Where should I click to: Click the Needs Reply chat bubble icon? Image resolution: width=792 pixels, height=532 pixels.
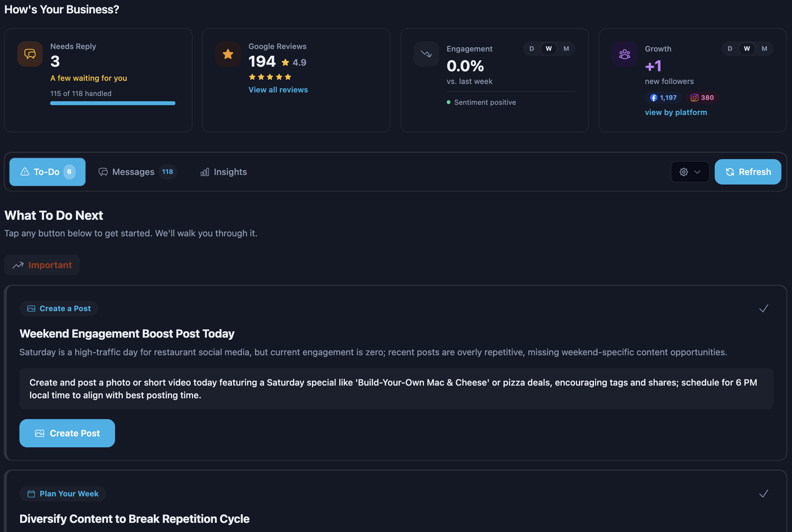point(30,54)
